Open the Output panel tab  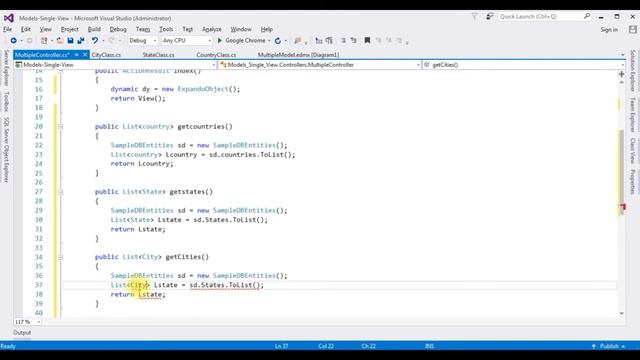pyautogui.click(x=22, y=333)
